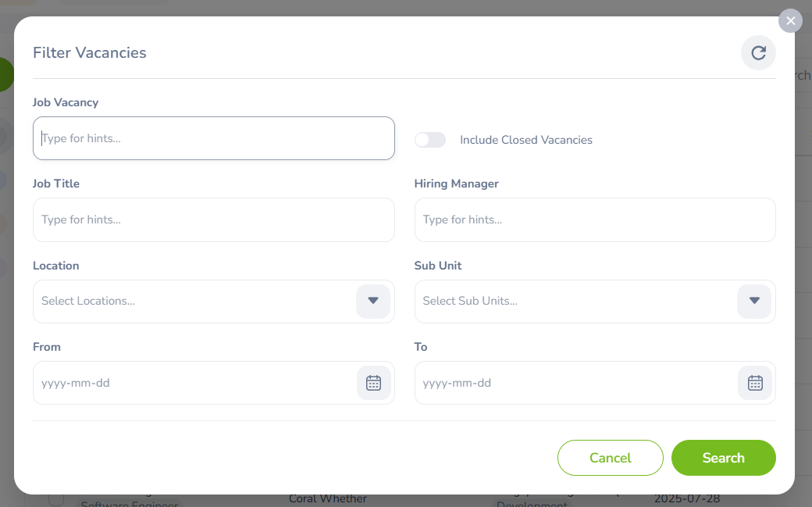Enable Include Closed Vacancies switch
This screenshot has width=812, height=507.
[x=430, y=140]
